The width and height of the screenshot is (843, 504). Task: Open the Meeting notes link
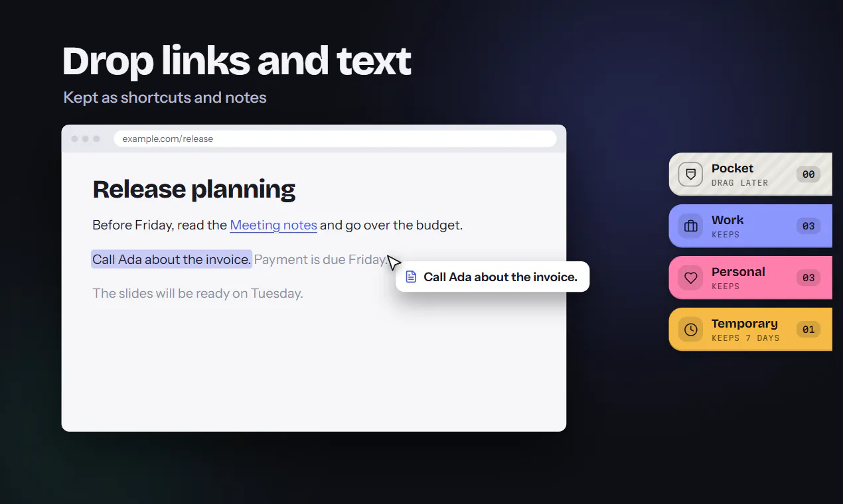pos(273,225)
